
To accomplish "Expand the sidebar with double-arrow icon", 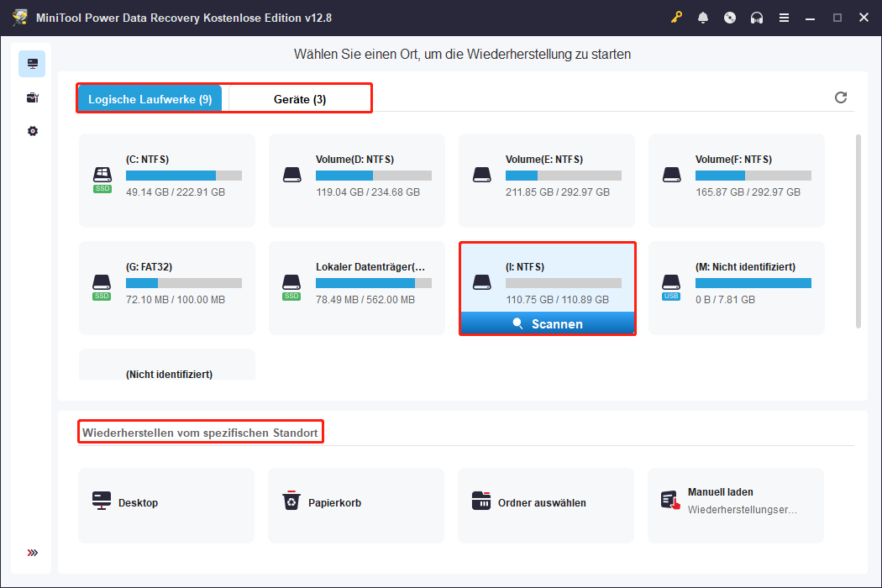I will pos(32,553).
